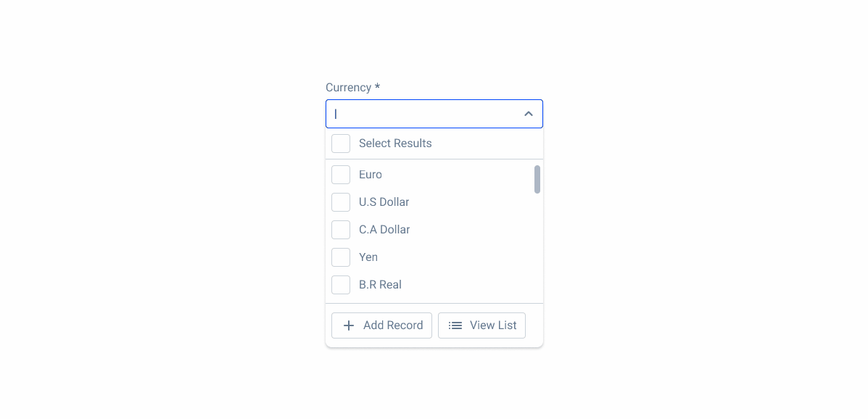This screenshot has height=419, width=868.
Task: Click the Select Results label text
Action: pyautogui.click(x=395, y=144)
